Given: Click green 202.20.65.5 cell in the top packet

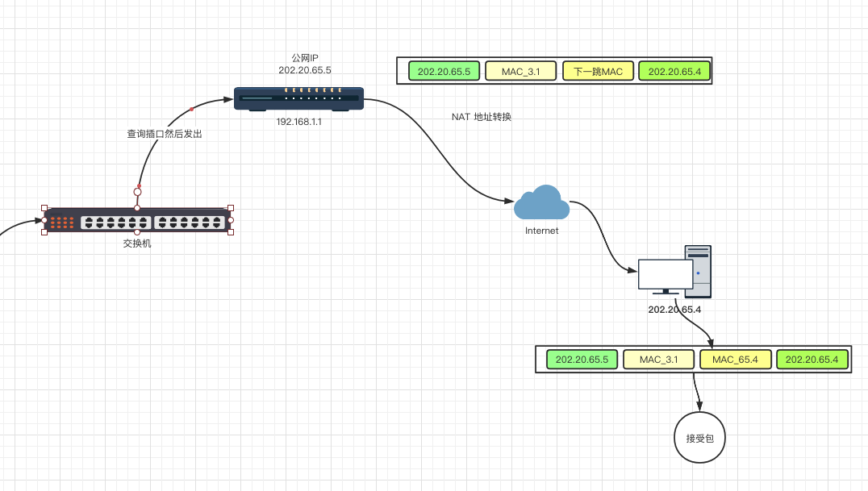Looking at the screenshot, I should pos(444,72).
